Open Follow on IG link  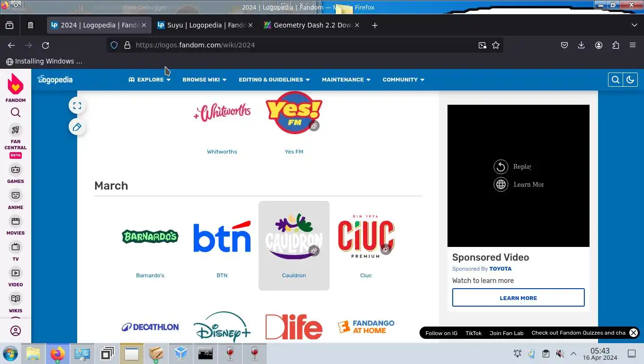coord(441,333)
